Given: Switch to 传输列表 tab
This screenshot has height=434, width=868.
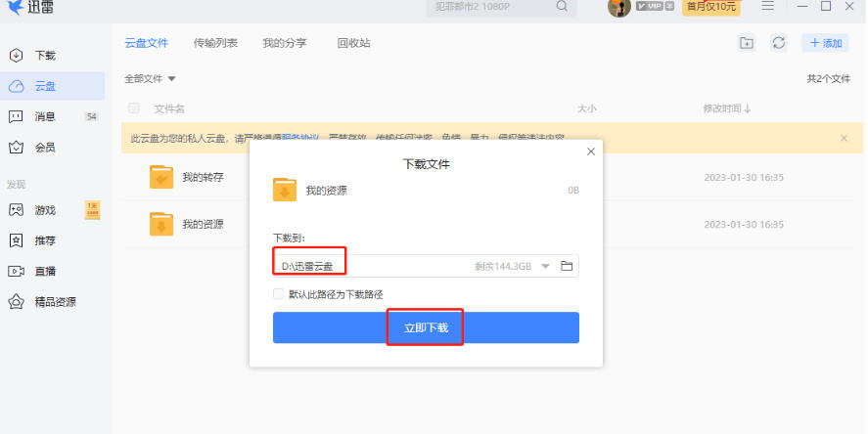Looking at the screenshot, I should (215, 43).
